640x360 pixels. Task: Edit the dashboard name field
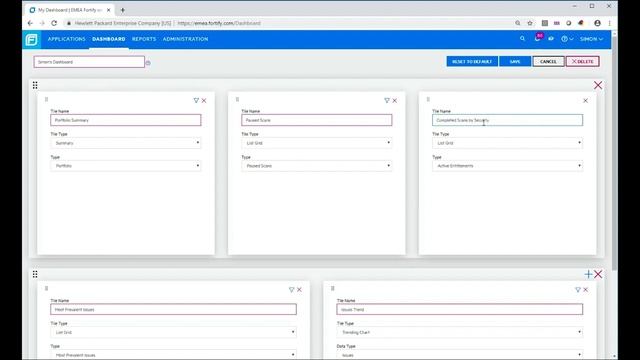pyautogui.click(x=89, y=62)
